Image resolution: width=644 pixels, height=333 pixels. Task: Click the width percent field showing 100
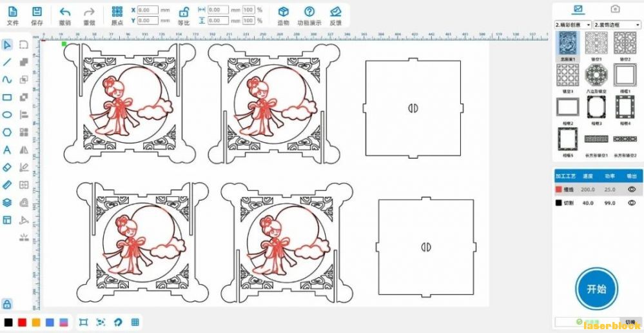click(x=248, y=10)
